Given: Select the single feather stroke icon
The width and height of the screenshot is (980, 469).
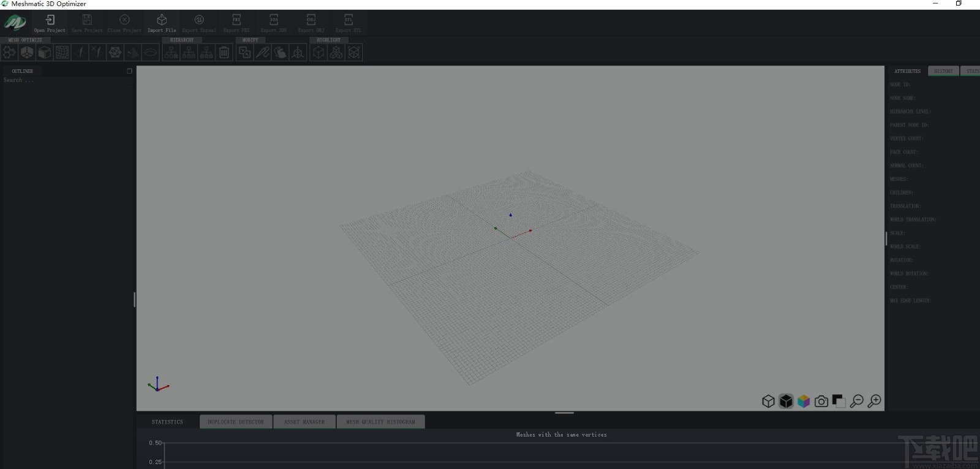Looking at the screenshot, I should coord(80,53).
